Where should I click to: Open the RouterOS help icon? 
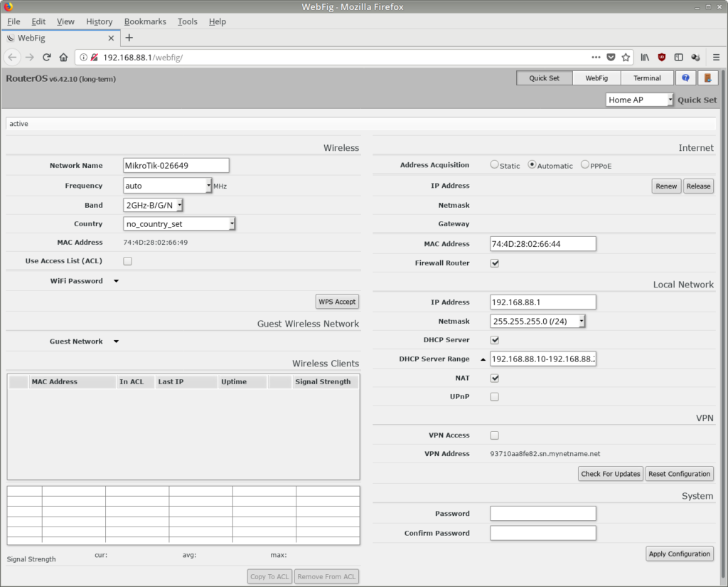tap(685, 78)
